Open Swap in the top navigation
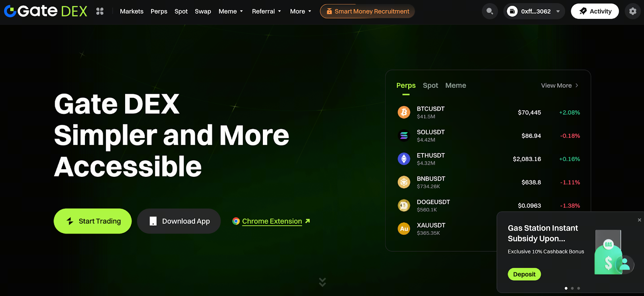The height and width of the screenshot is (296, 644). tap(203, 11)
